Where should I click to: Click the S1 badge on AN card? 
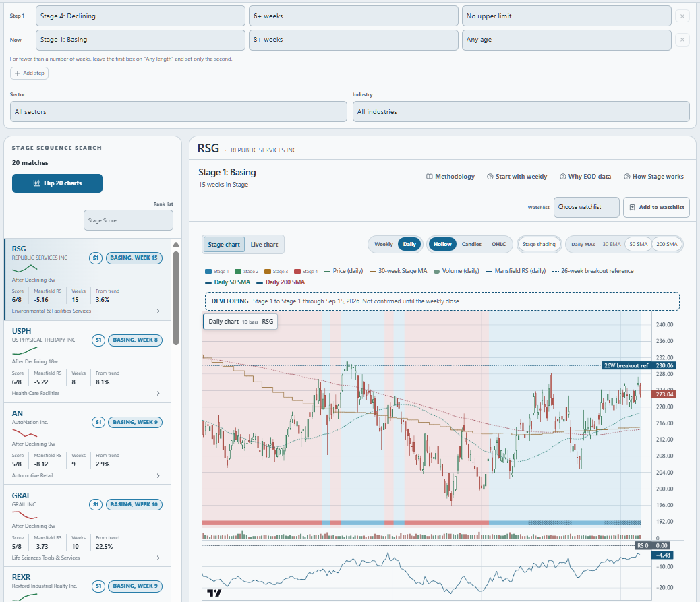coord(98,422)
